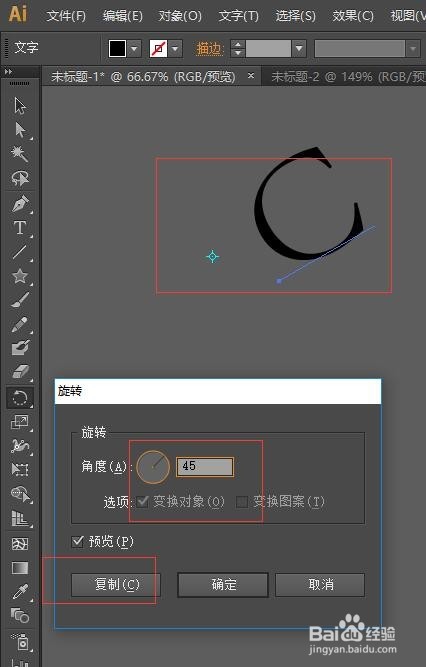Switch to the 未标题-1 document tab
This screenshot has height=667, width=426.
tap(143, 77)
